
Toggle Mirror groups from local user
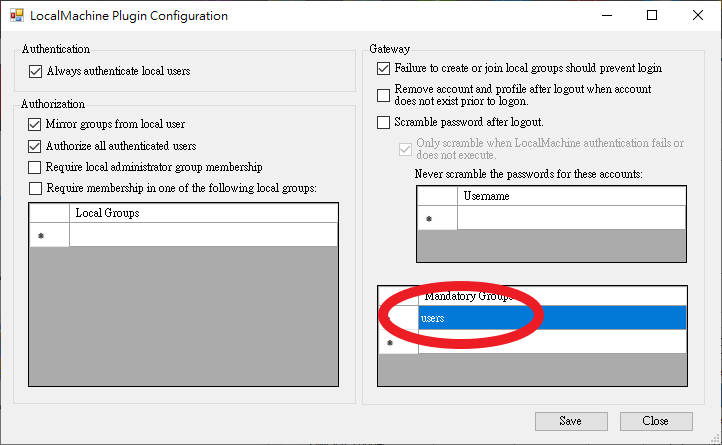(35, 124)
